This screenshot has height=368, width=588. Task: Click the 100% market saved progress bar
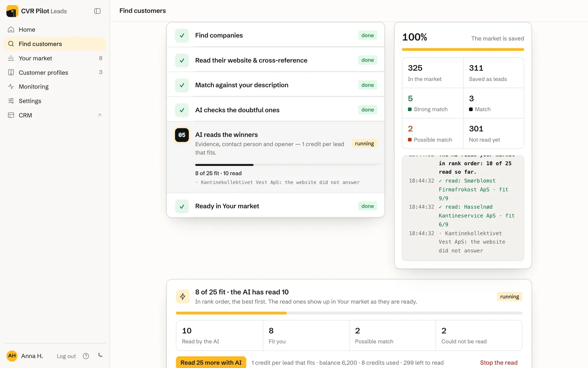click(463, 49)
